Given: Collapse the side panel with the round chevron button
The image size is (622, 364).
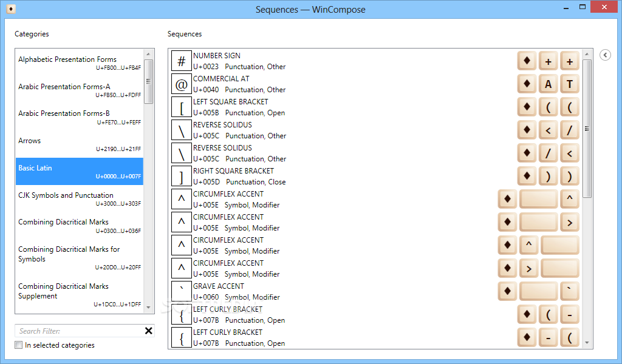Looking at the screenshot, I should coord(605,55).
